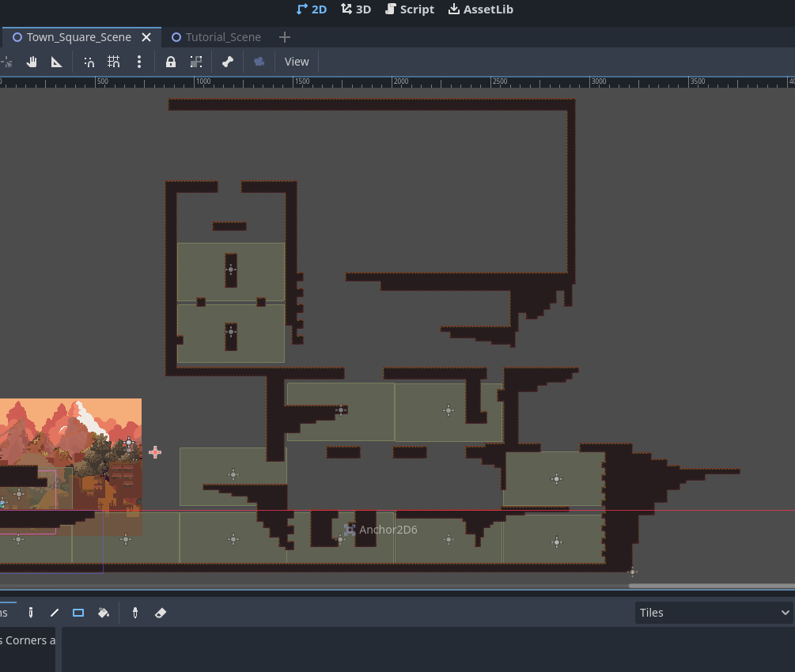
Task: Switch to the 3D workspace
Action: pos(356,9)
